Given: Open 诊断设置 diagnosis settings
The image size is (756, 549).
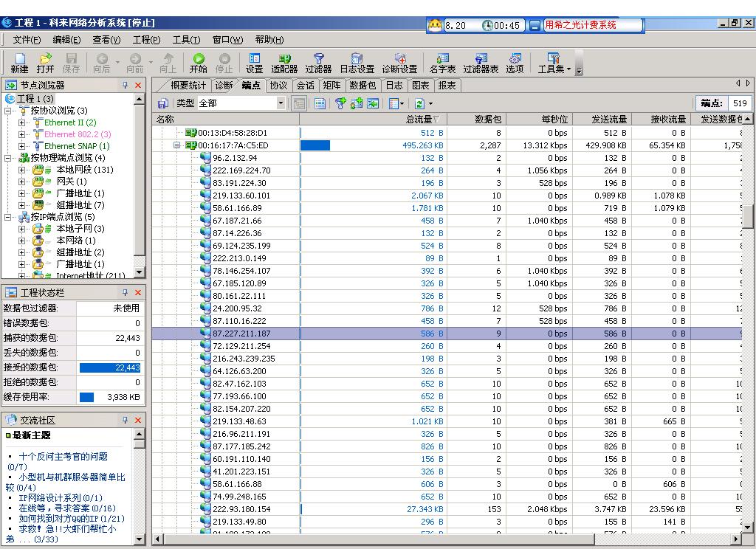Looking at the screenshot, I should click(399, 59).
